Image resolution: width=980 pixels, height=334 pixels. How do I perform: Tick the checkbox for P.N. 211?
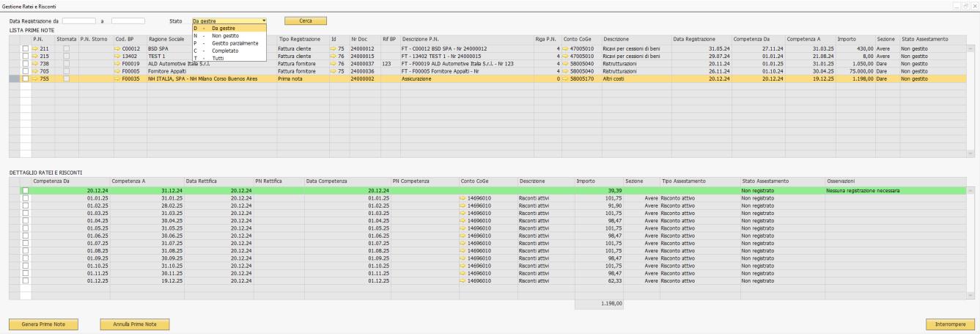pos(26,48)
